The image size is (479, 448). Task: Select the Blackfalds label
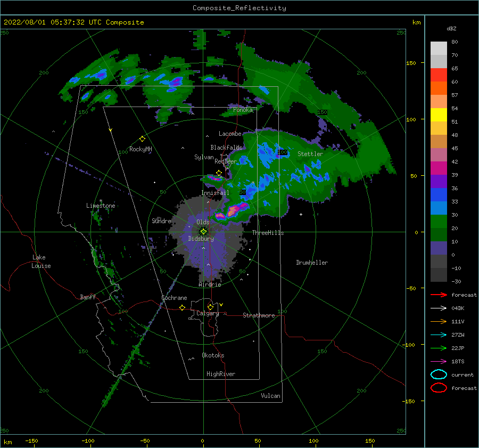[x=226, y=148]
